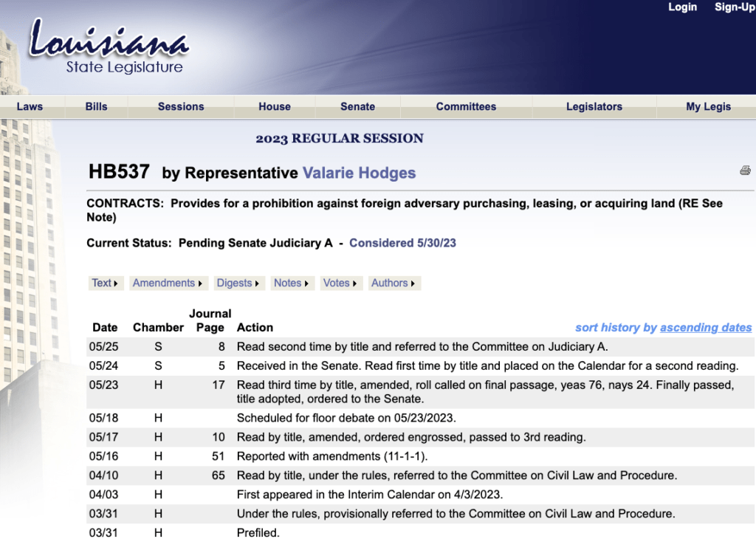Expand the Text dropdown
756x550 pixels.
pos(105,283)
